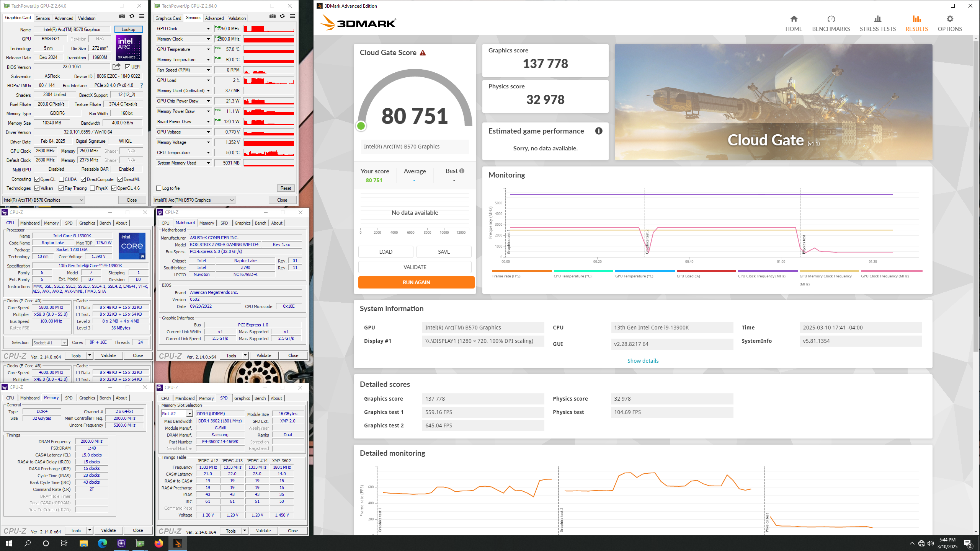Click the Lookup button in GPU-Z

point(128,29)
